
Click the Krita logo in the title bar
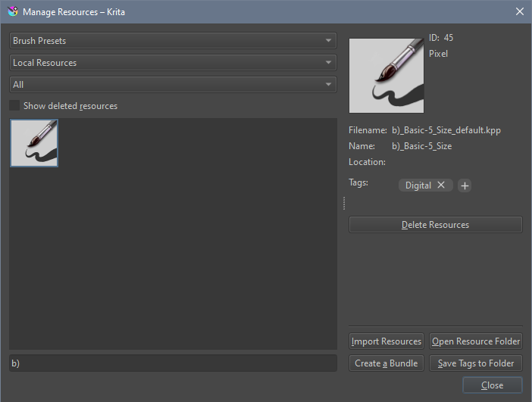point(12,11)
